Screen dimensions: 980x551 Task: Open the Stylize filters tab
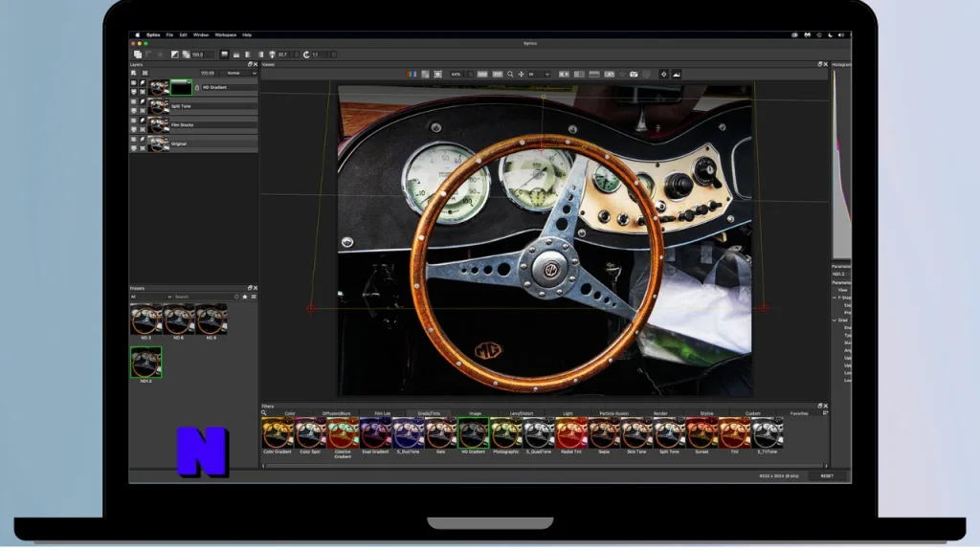point(706,413)
